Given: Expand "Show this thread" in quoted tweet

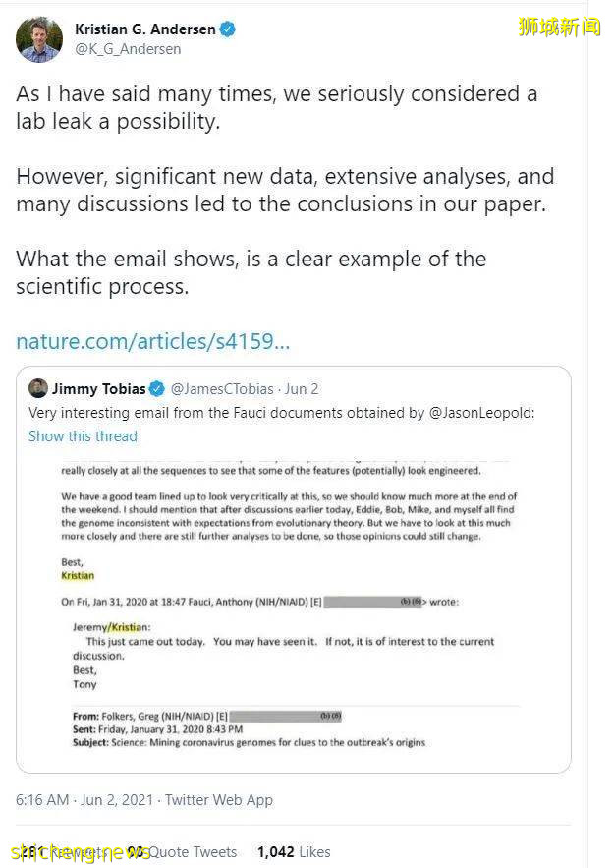Looking at the screenshot, I should coord(83,436).
